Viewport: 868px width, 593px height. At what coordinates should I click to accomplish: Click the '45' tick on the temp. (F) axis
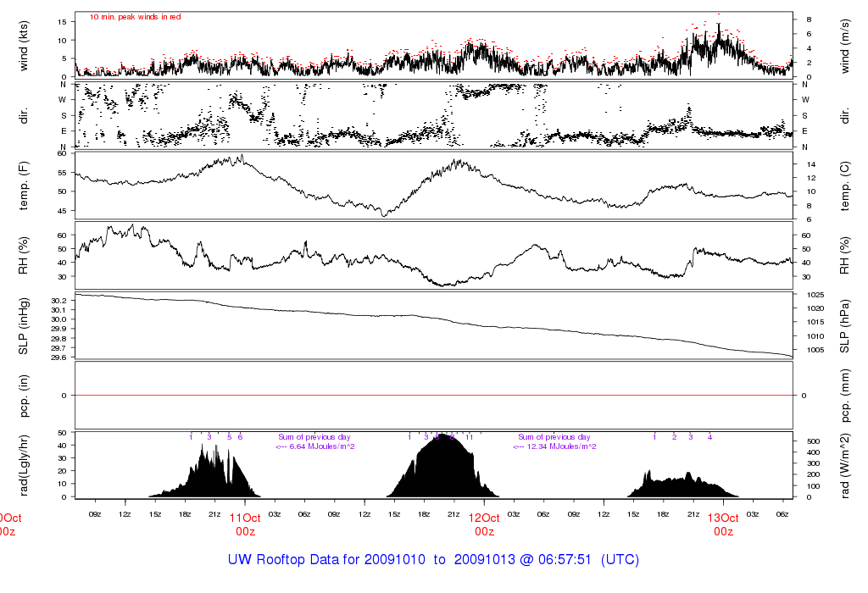(61, 211)
